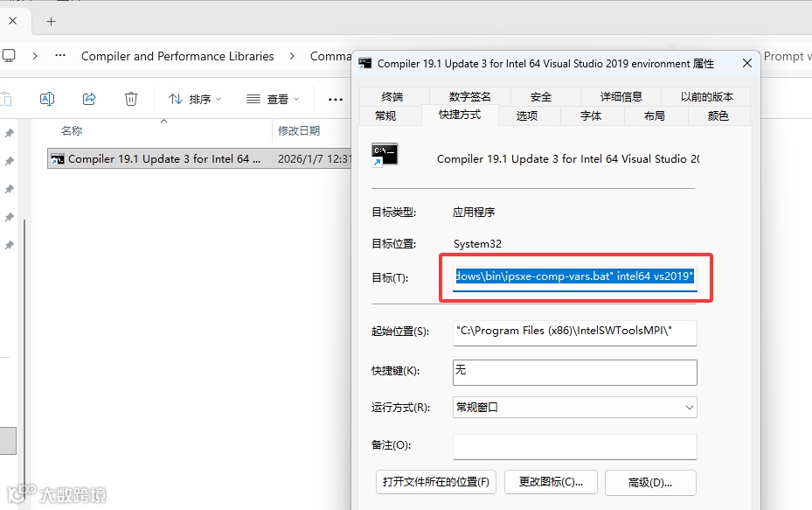
Task: Click the 备注(O) comment field
Action: pyautogui.click(x=575, y=447)
